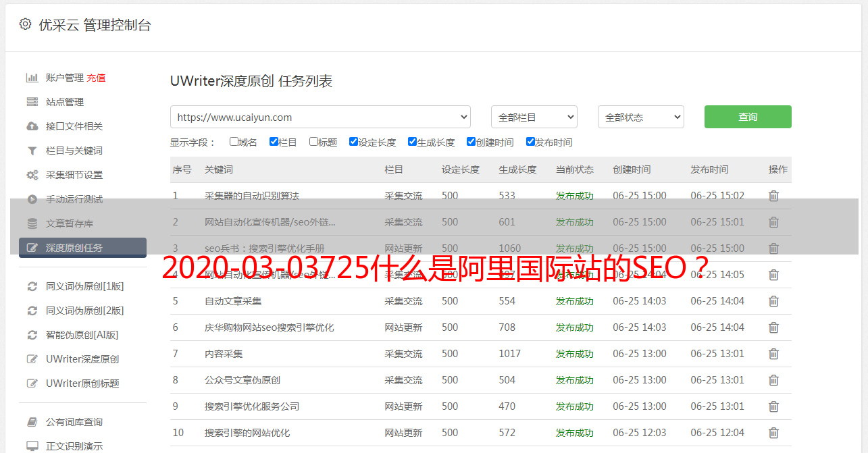Click the server icon for 站点管理

pyautogui.click(x=32, y=102)
